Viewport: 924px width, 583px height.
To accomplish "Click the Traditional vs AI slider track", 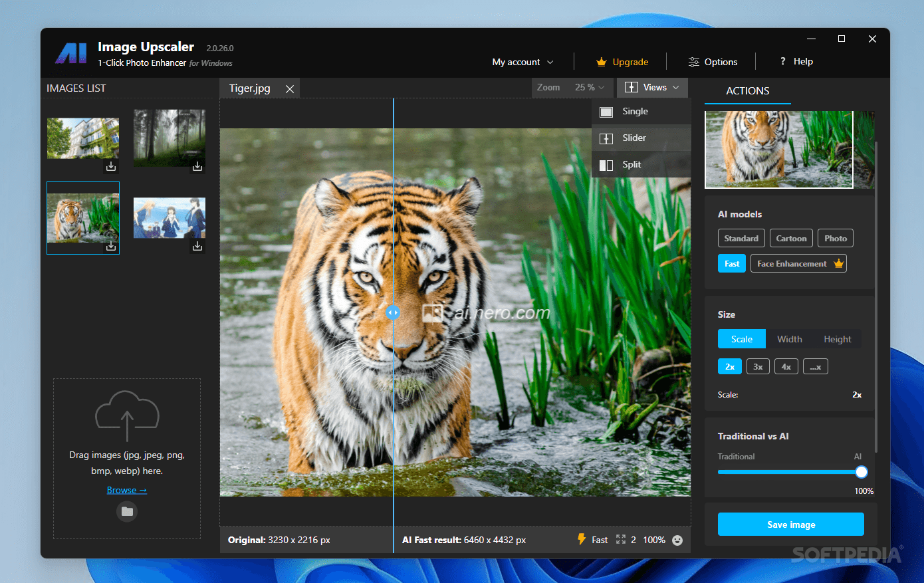I will coord(790,472).
